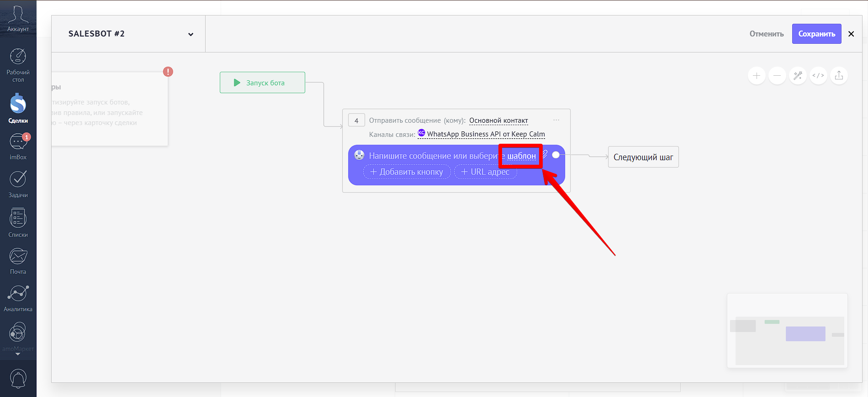Image resolution: width=868 pixels, height=397 pixels.
Task: Click the Добавить кнопку button
Action: click(x=407, y=172)
